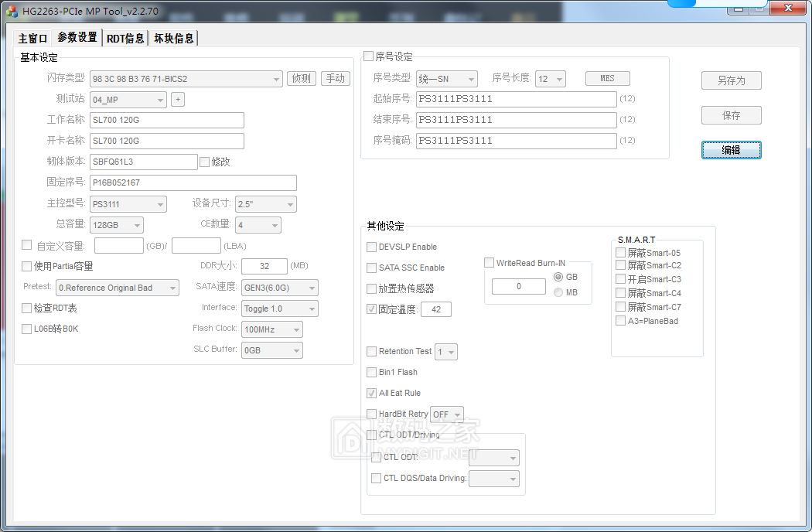This screenshot has width=812, height=532.
Task: Toggle the All Eat Rule checkbox
Action: [x=371, y=393]
